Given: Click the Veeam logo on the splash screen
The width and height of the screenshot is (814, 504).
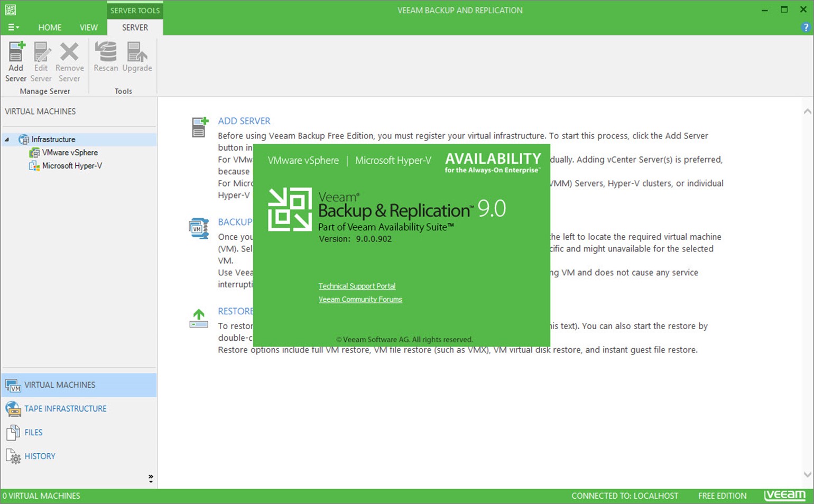Looking at the screenshot, I should pos(290,209).
